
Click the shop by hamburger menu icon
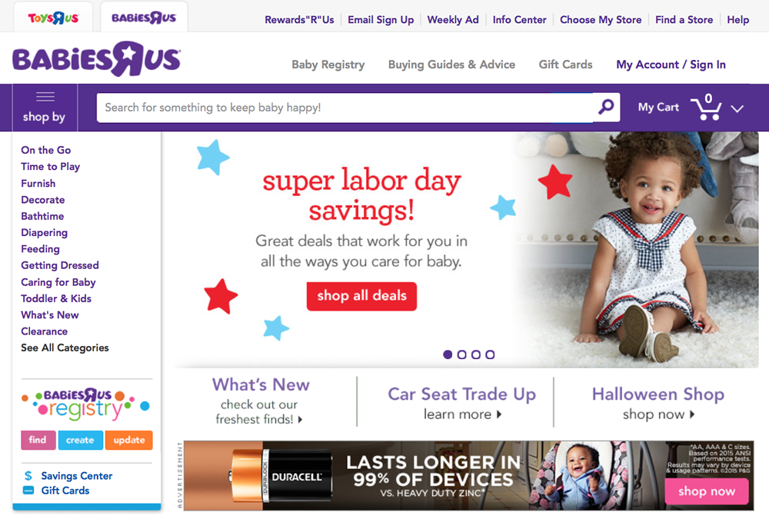click(45, 97)
